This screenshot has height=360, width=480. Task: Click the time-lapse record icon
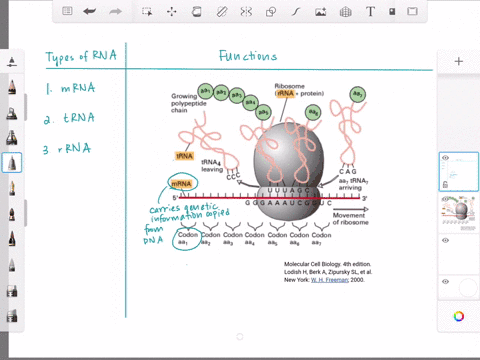(x=392, y=12)
